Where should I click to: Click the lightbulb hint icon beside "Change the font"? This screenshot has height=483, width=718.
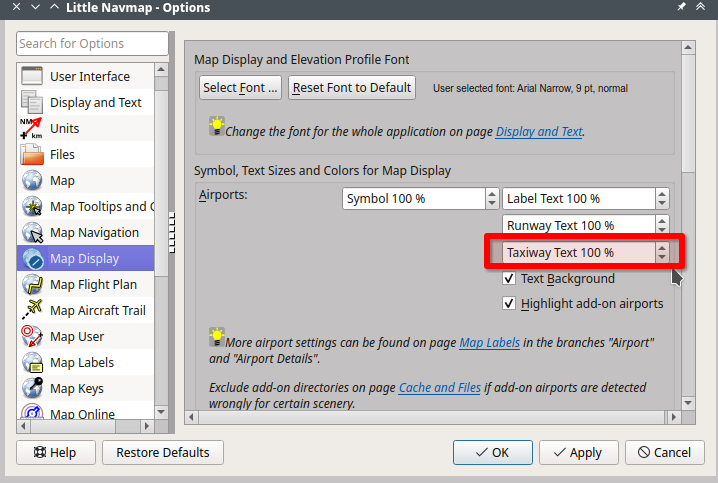pos(217,126)
